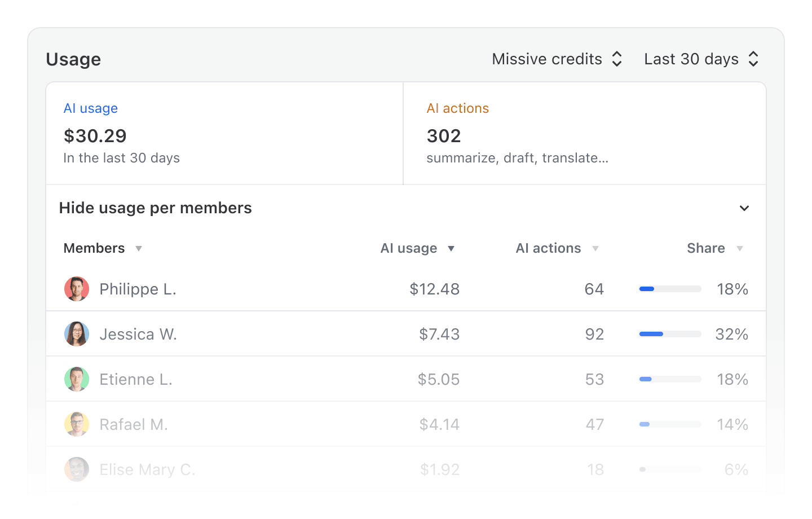Click Etienne L.'s avatar photo
Image resolution: width=812 pixels, height=519 pixels.
pyautogui.click(x=77, y=379)
